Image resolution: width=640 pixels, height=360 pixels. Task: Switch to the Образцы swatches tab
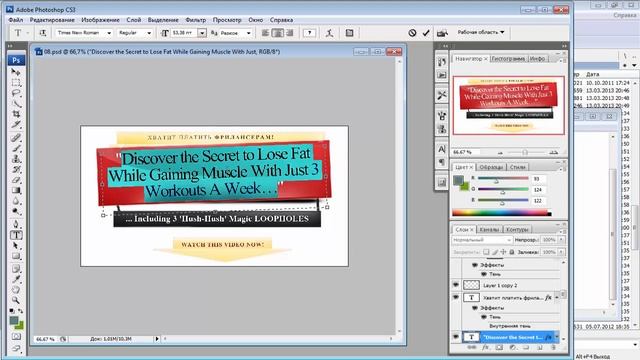point(491,167)
